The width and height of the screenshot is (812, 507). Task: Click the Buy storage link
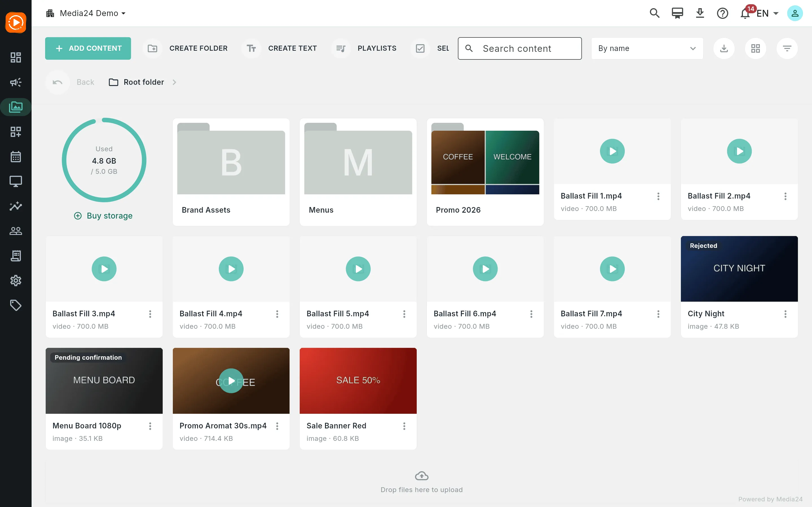click(x=103, y=215)
